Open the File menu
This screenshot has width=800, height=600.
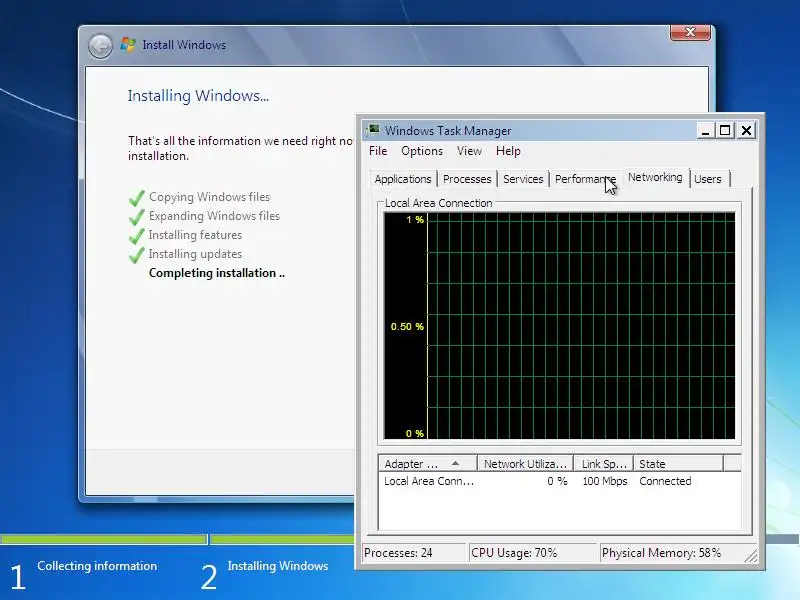point(378,151)
